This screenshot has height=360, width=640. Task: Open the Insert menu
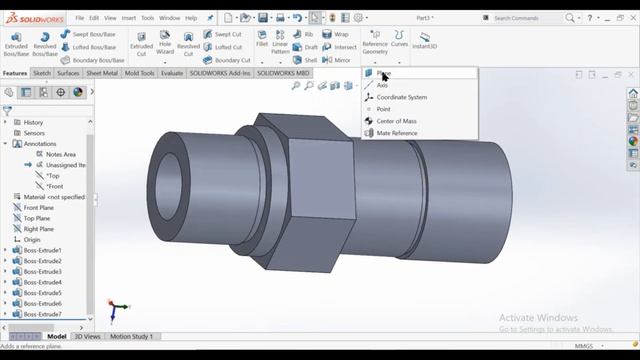[x=129, y=18]
